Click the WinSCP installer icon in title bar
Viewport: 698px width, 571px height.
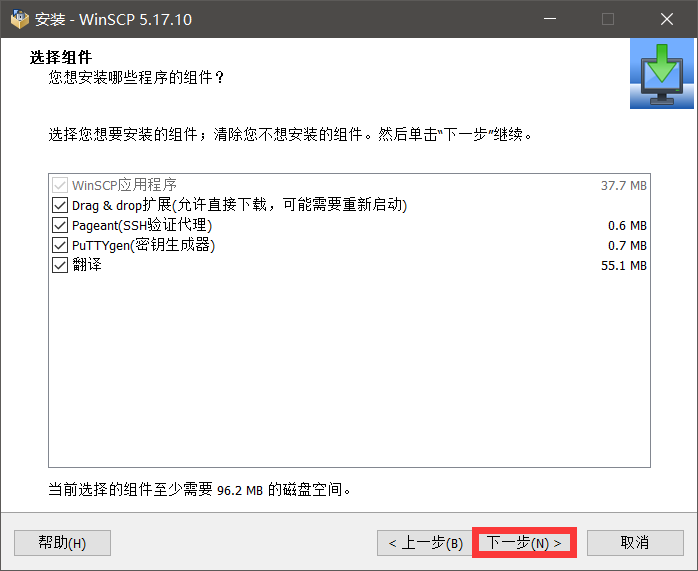click(20, 19)
